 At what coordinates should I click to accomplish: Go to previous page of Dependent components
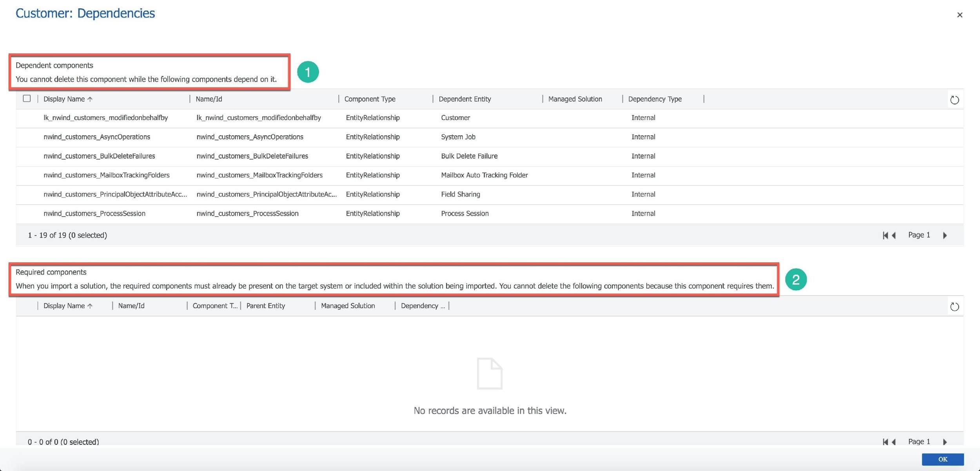coord(894,235)
